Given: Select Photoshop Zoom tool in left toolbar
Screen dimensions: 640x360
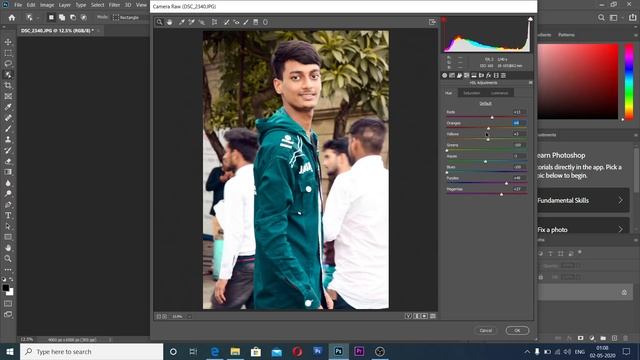Looking at the screenshot, I should click(8, 258).
